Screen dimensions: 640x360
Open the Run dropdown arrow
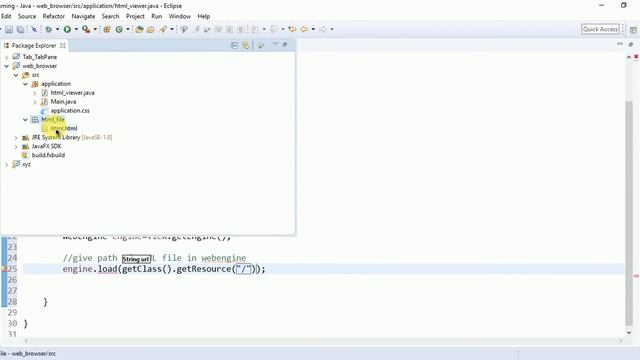(x=76, y=29)
